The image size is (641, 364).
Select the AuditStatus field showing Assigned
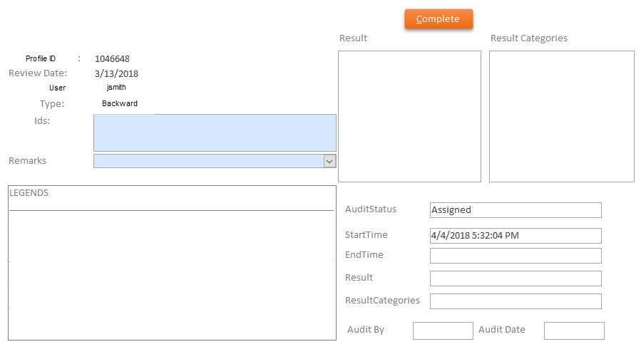pyautogui.click(x=516, y=210)
